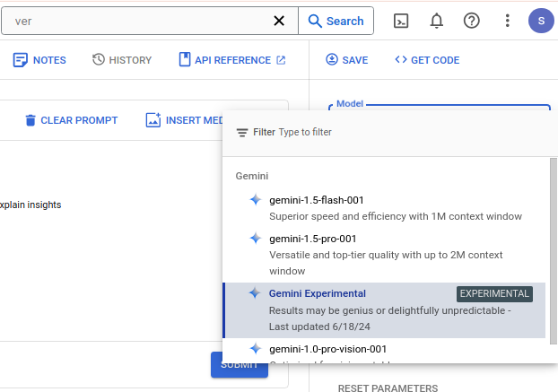Select the gemini-1.5-pro-001 model

coord(384,255)
